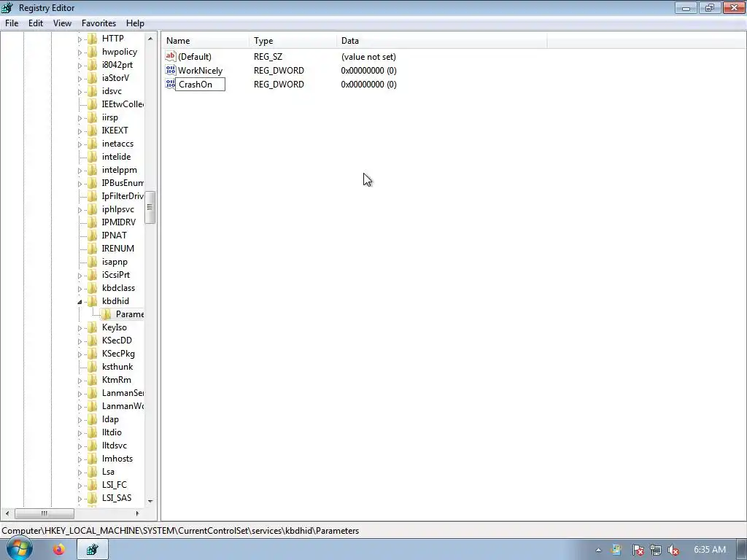Click the Action Center flag tray icon
Screen dimensions: 747x560
coord(638,550)
